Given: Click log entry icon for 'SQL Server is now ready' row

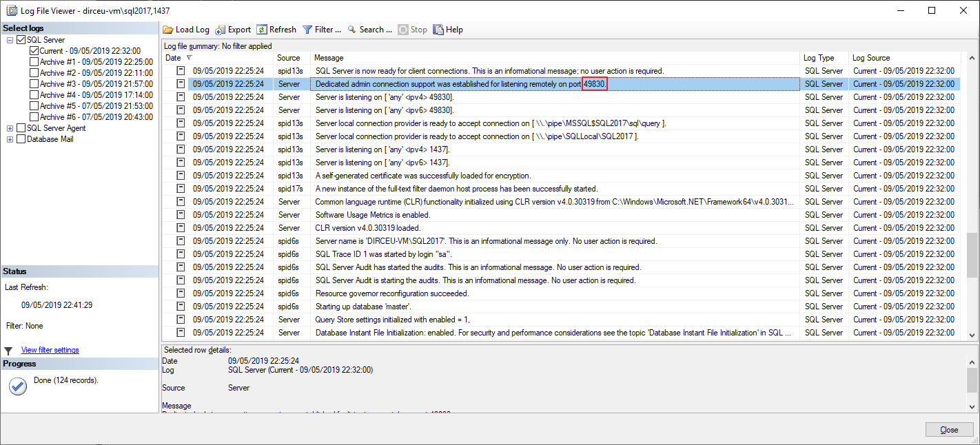Looking at the screenshot, I should (x=181, y=71).
